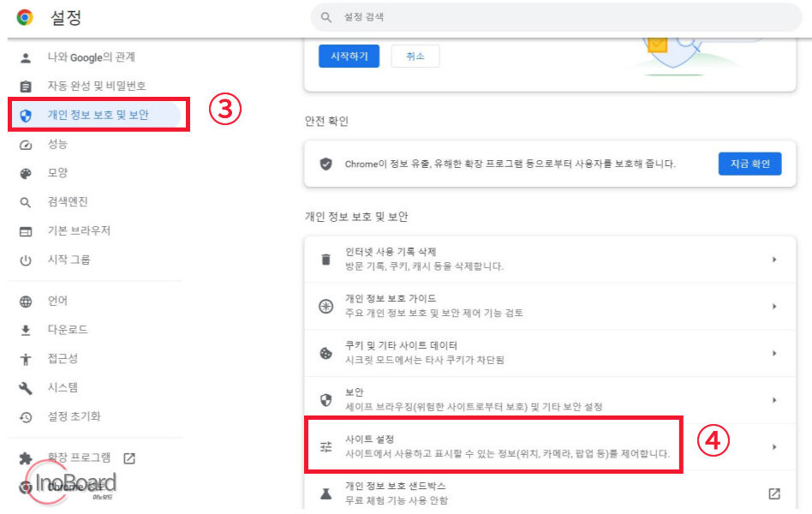812x514 pixels.
Task: Click the reset clock icon for 설정 초기화
Action: (x=26, y=417)
